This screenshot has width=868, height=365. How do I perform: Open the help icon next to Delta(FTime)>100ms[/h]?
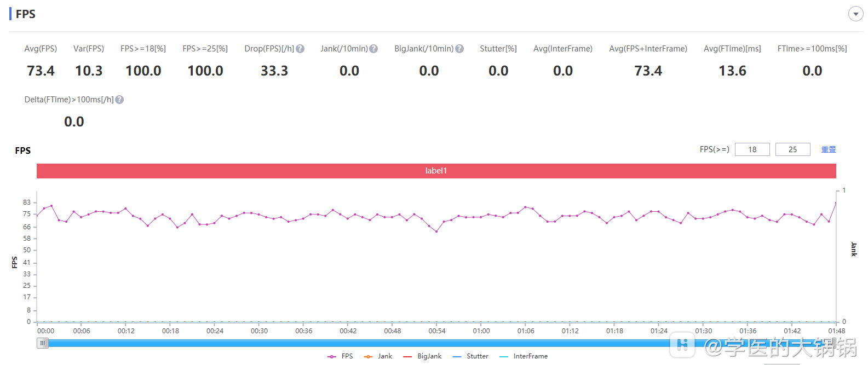(119, 100)
